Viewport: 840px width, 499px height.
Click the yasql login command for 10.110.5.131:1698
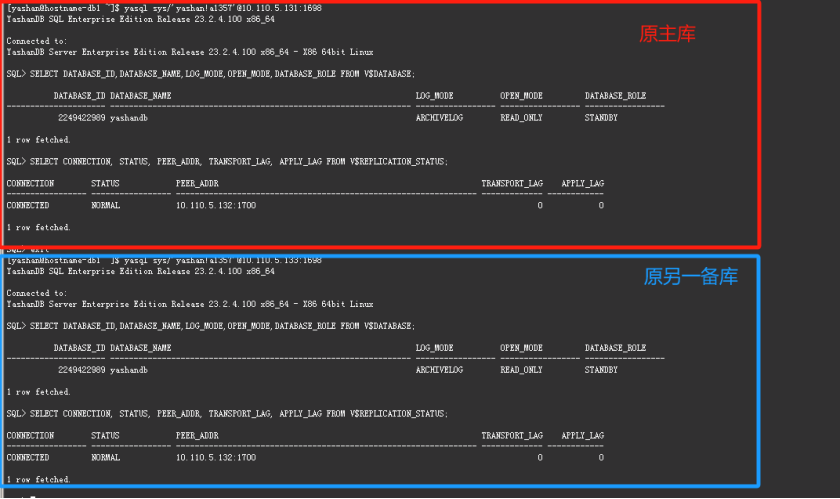223,8
